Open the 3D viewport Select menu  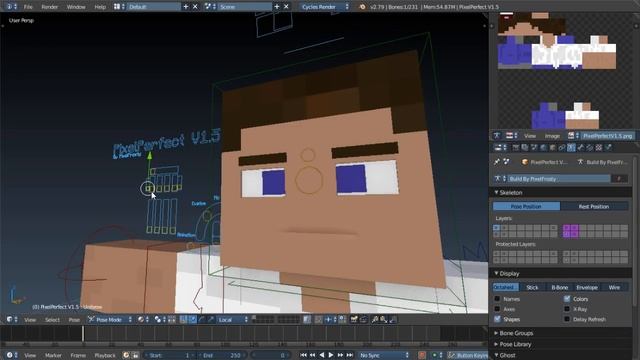(52, 320)
